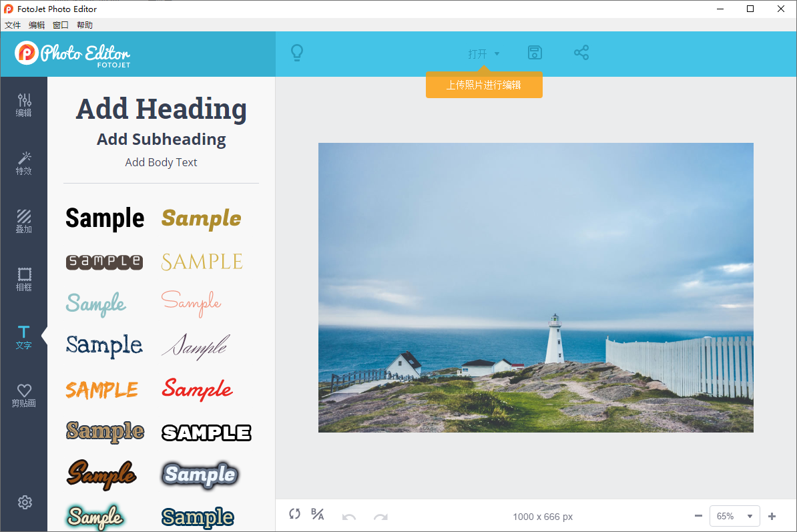
Task: Open the Clipart (剪贴画) heart icon
Action: (x=24, y=395)
